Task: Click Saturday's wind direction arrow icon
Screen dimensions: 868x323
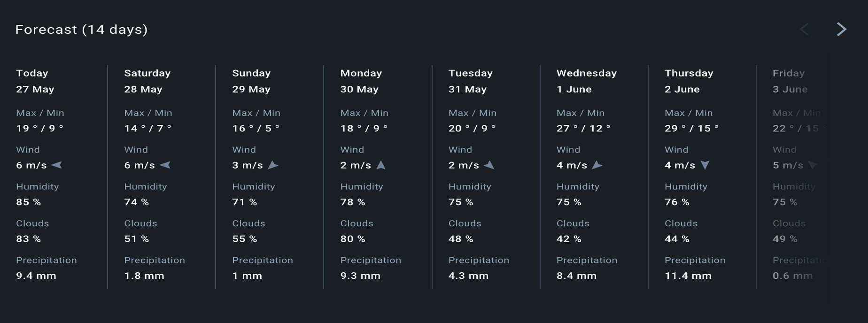Action: (165, 165)
